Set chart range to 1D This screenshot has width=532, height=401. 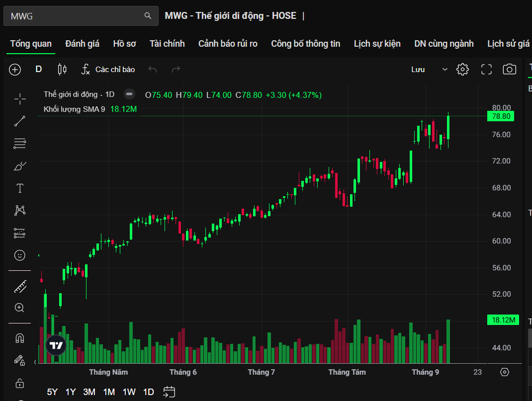149,392
